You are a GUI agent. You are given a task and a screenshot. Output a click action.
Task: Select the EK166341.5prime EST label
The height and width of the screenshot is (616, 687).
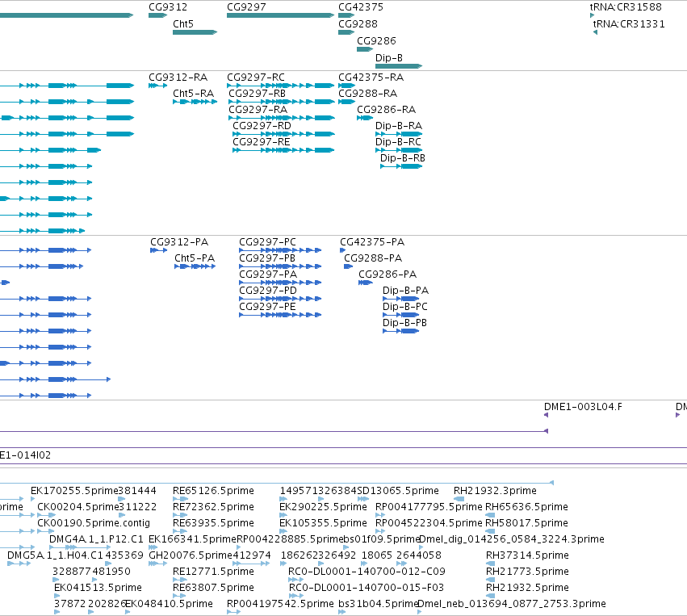tap(192, 539)
